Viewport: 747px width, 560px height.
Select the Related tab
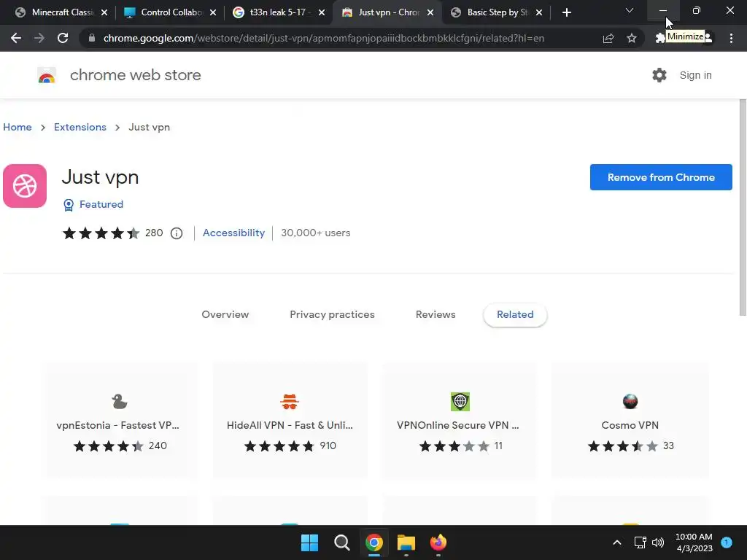[x=515, y=314]
